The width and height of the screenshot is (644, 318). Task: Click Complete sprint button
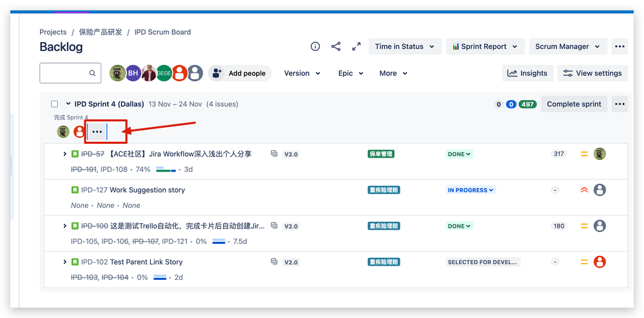pos(574,104)
